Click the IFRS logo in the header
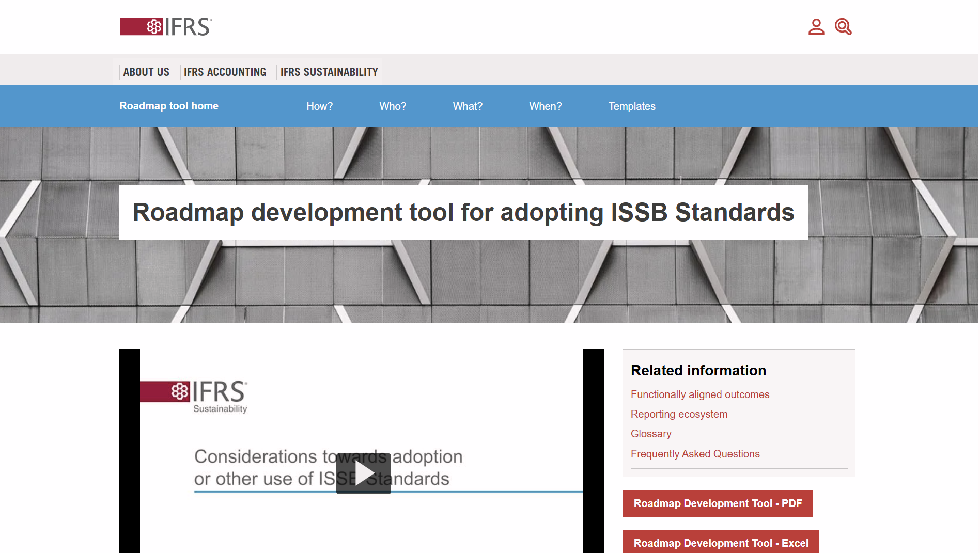This screenshot has height=553, width=980. tap(164, 26)
